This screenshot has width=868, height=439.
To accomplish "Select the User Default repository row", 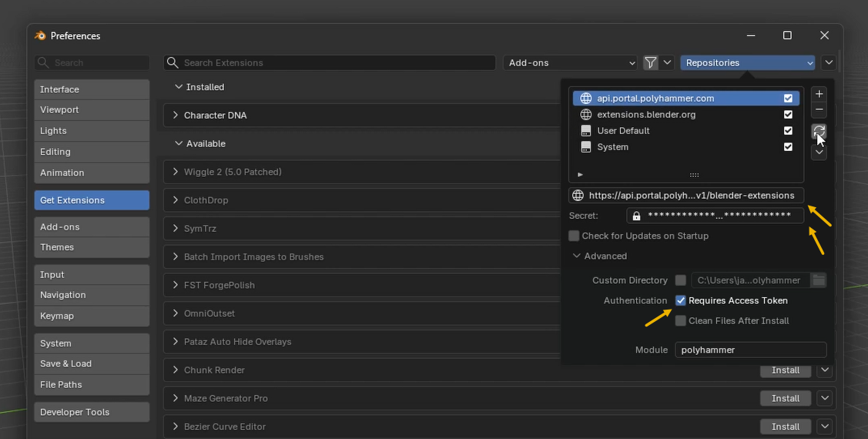I will 686,131.
